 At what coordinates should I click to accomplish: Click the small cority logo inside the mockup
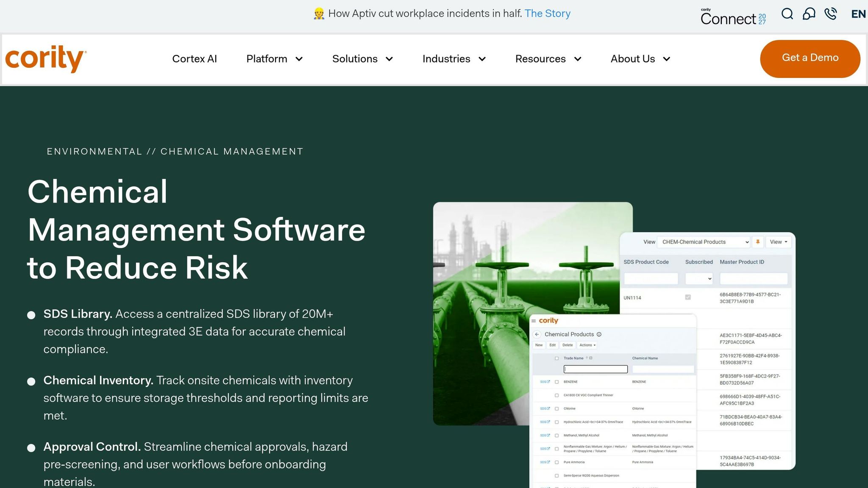point(548,321)
